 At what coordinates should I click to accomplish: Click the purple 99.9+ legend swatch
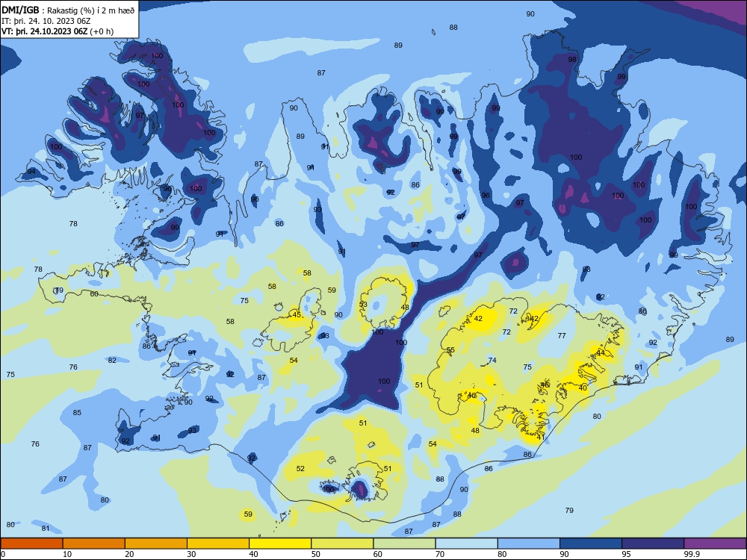(x=715, y=544)
